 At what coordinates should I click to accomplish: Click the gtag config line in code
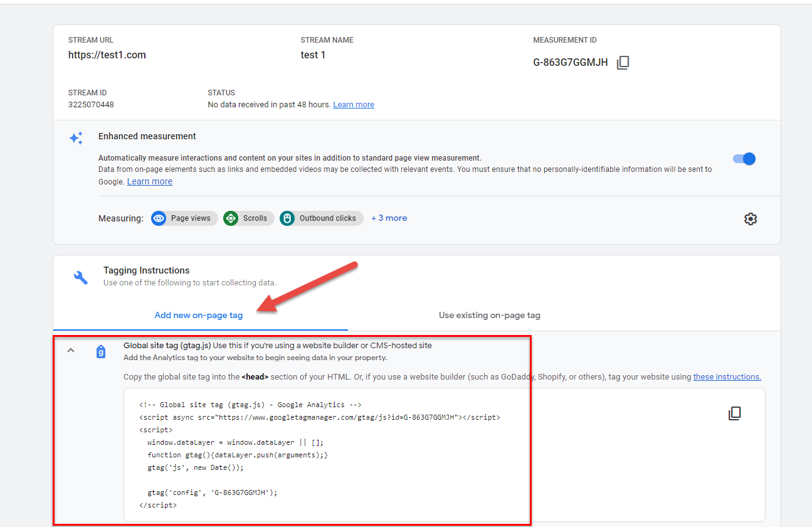click(x=213, y=492)
